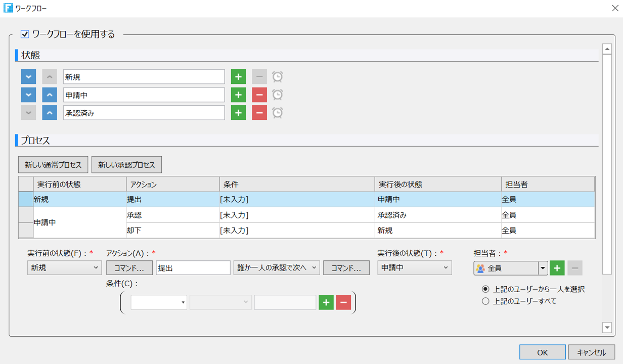
Task: Delete the 申請中 state with red minus
Action: 259,95
